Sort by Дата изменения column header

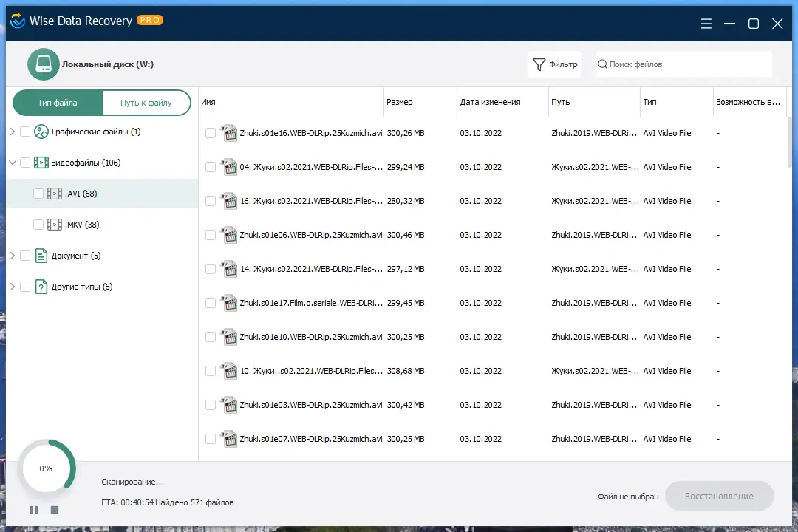[x=502, y=102]
